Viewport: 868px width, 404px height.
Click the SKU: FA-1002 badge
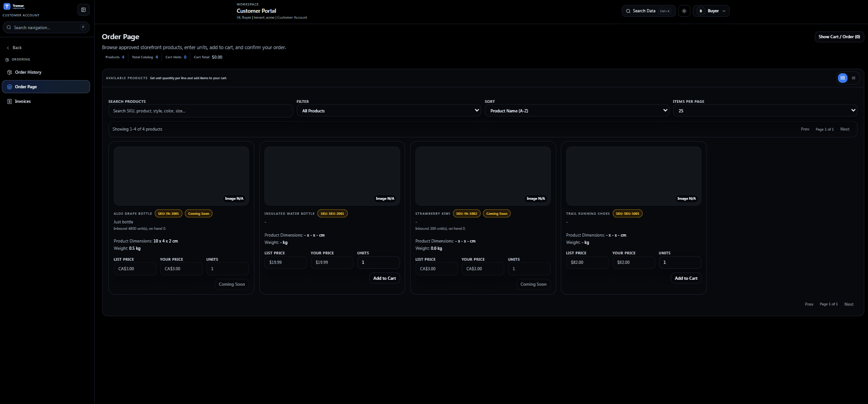(467, 213)
